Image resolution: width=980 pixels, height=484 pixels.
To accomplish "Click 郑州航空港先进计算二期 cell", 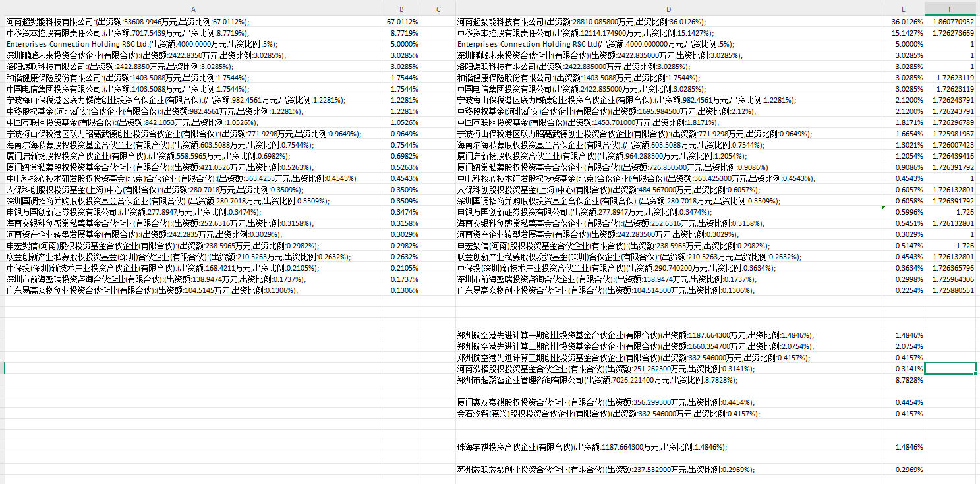I will (x=669, y=346).
